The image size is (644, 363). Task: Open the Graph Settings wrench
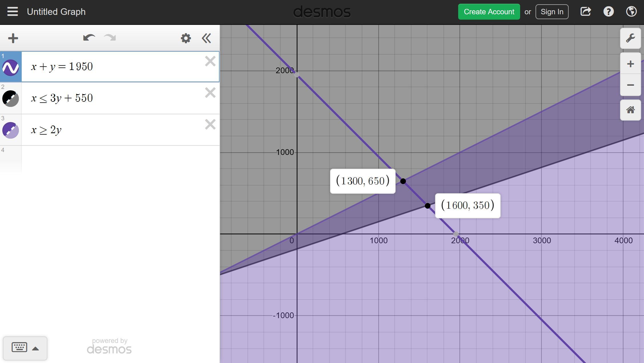click(630, 38)
